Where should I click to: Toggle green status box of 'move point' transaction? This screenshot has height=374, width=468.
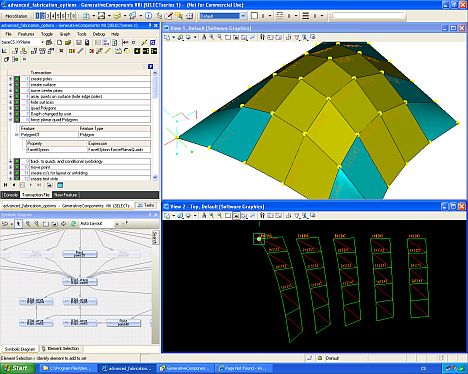17,167
